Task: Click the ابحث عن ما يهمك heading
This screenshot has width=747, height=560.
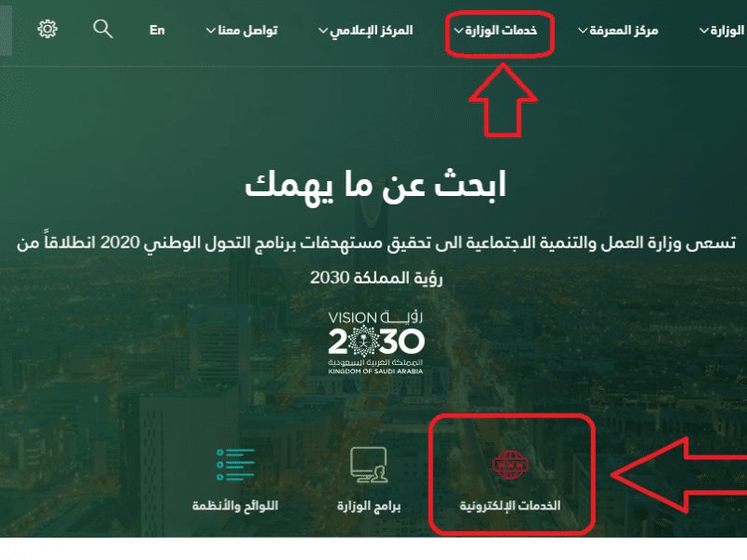Action: click(375, 186)
